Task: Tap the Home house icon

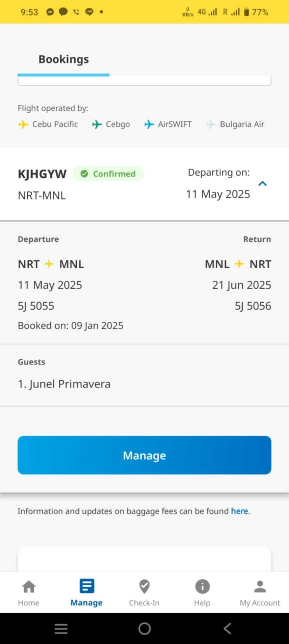Action: 29,587
